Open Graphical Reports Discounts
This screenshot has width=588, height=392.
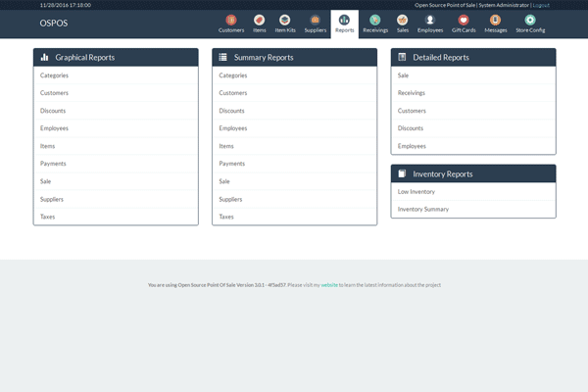tap(116, 111)
